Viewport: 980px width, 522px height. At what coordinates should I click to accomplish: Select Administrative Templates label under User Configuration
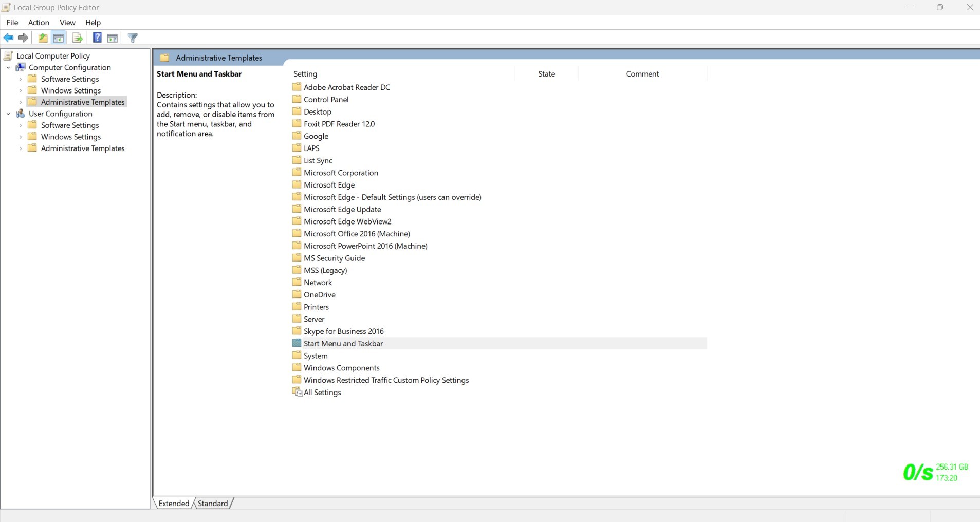pyautogui.click(x=83, y=148)
